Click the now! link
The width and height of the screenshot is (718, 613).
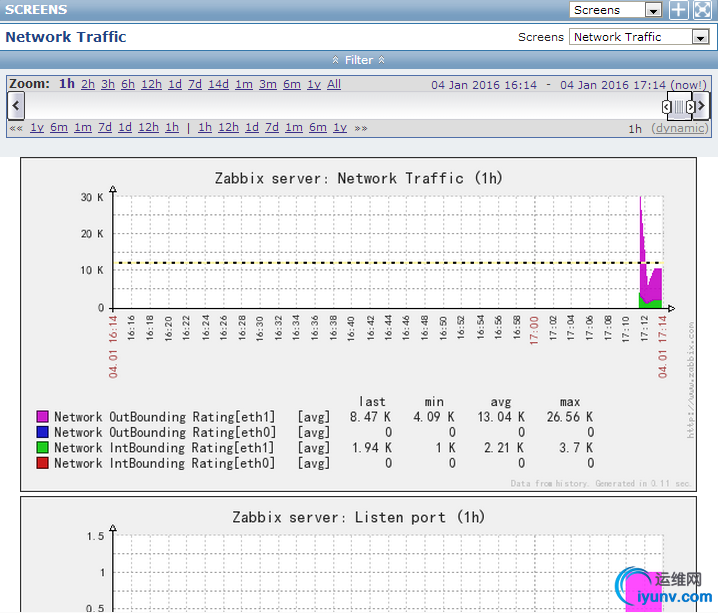coord(688,85)
